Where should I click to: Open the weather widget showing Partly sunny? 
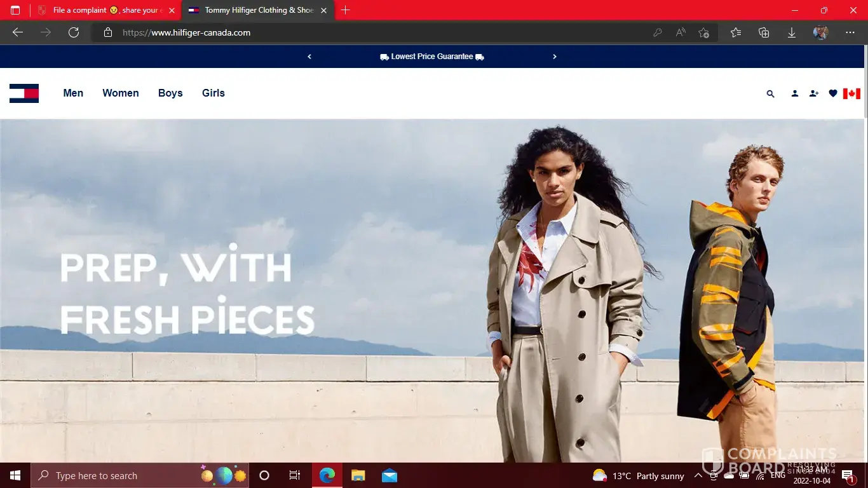[638, 475]
